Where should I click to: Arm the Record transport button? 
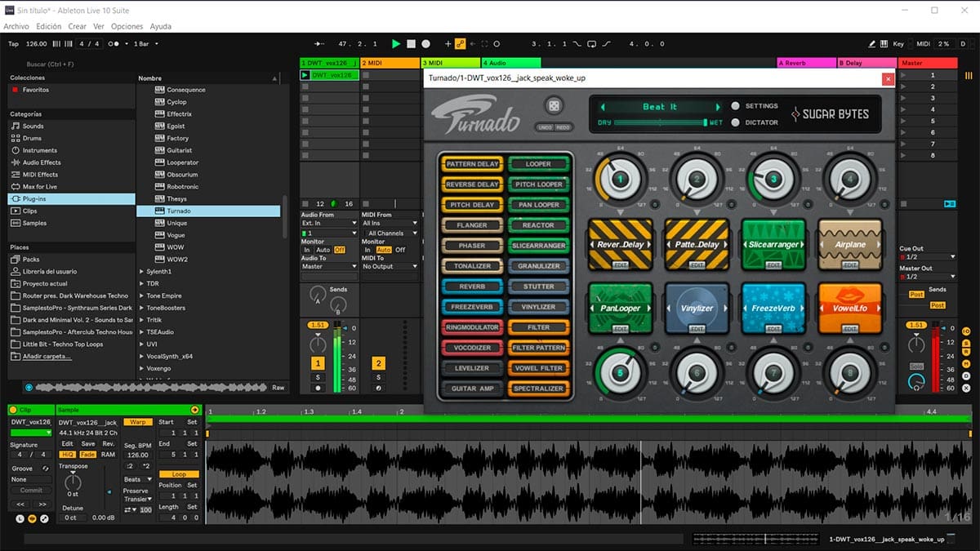[425, 44]
